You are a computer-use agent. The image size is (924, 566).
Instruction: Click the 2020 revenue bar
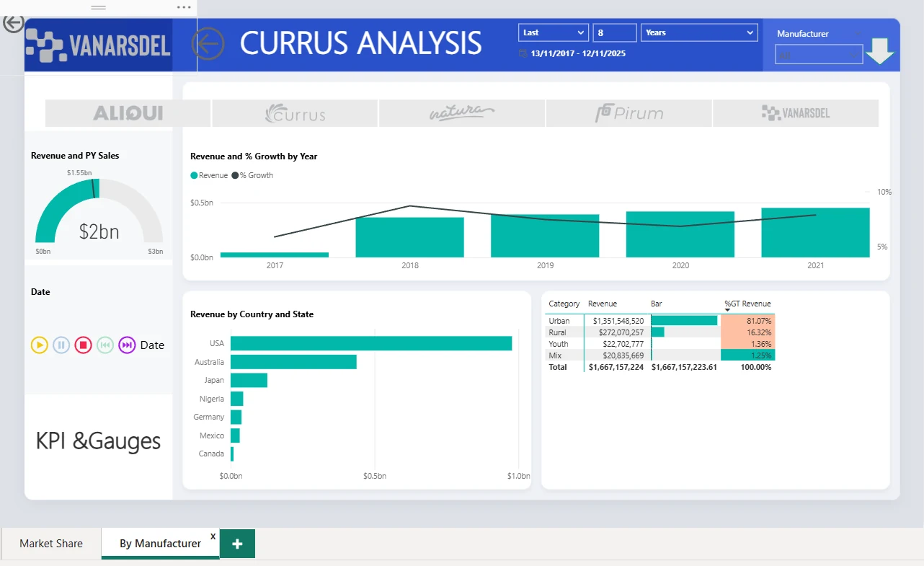click(x=680, y=234)
